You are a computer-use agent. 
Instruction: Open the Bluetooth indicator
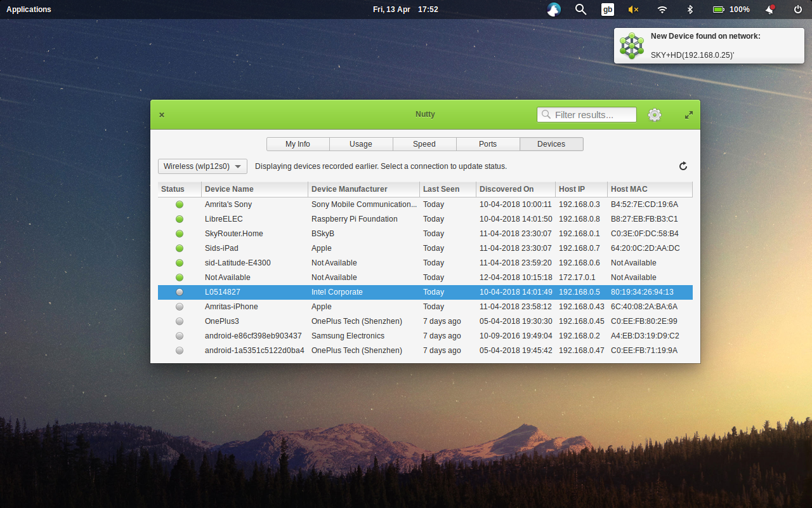point(690,10)
